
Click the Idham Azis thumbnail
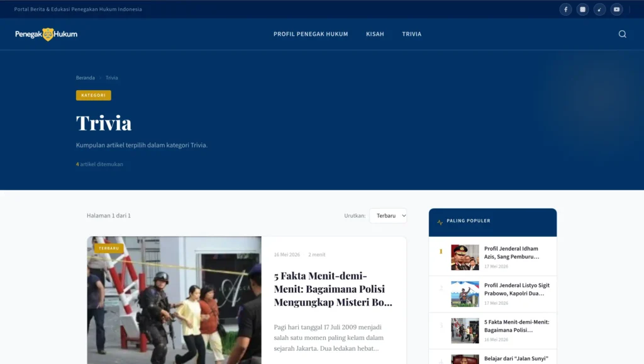pos(465,258)
